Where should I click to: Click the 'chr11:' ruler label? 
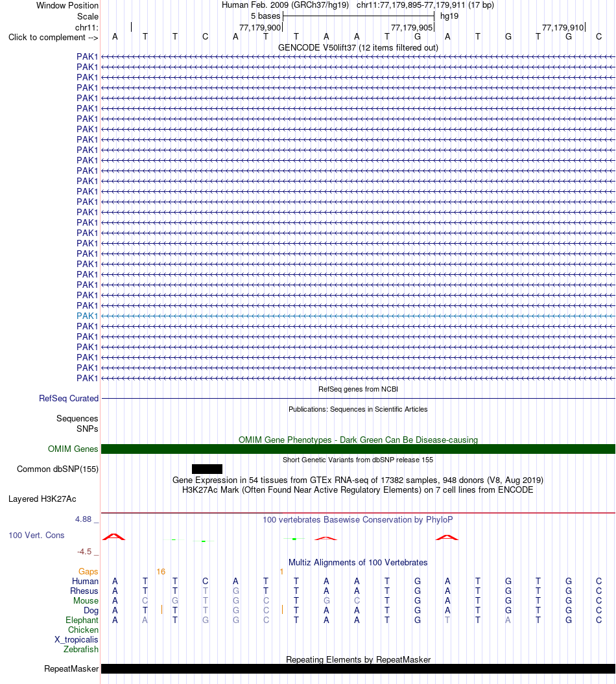click(x=87, y=27)
